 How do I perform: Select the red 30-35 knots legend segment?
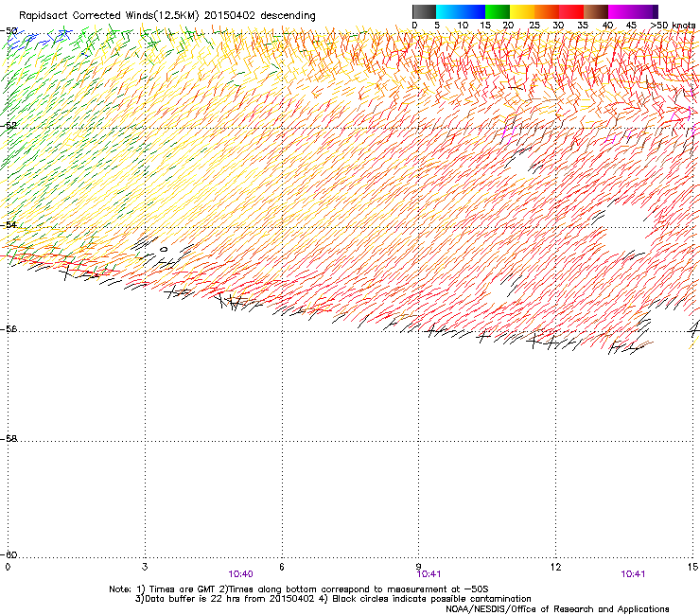click(571, 11)
